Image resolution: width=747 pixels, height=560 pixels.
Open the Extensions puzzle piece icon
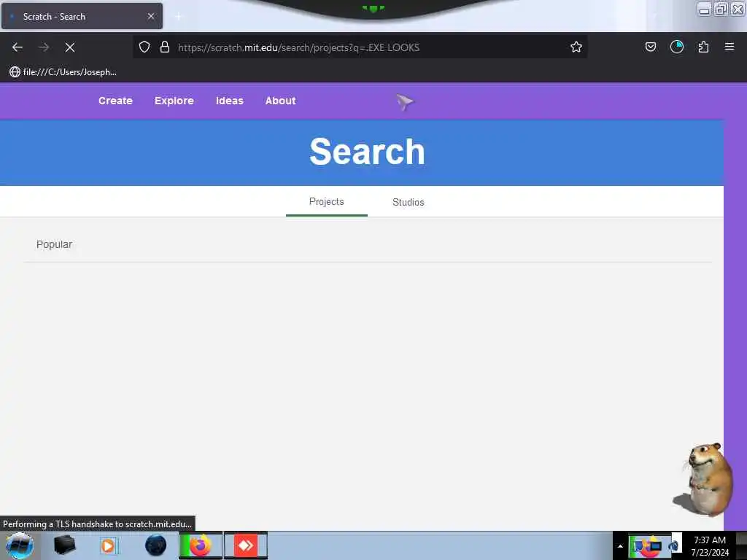[x=703, y=47]
